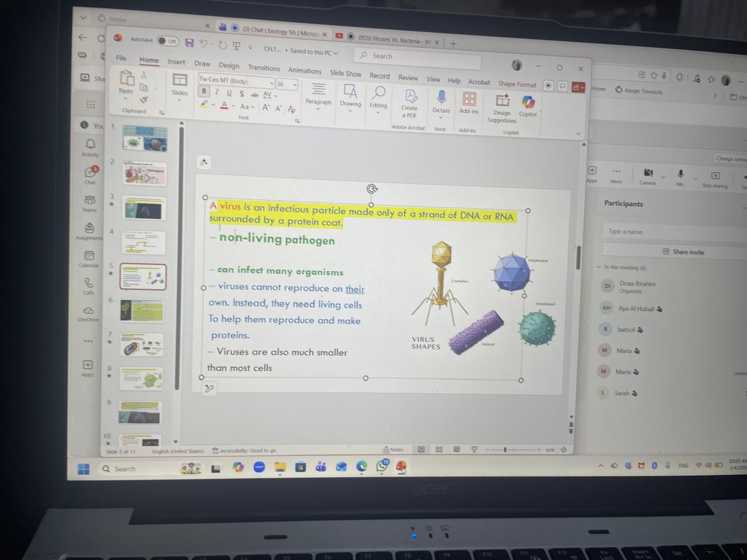Toggle the AutoSave switch
747x560 pixels.
click(x=168, y=41)
